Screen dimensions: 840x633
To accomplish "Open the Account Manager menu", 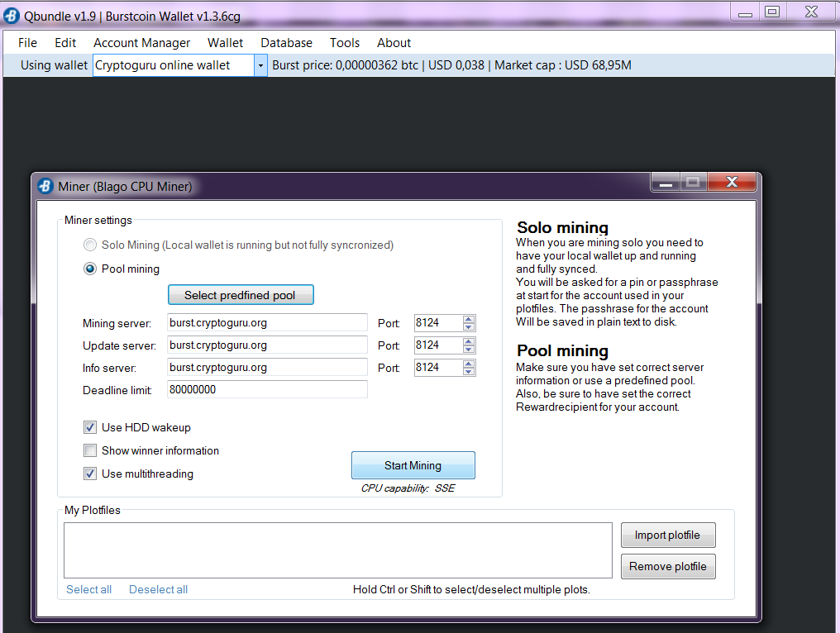I will tap(141, 43).
